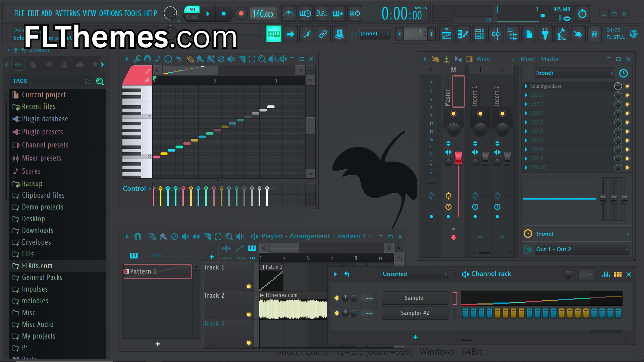
Task: Select the pencil draw tool in piano roll
Action: click(190, 59)
